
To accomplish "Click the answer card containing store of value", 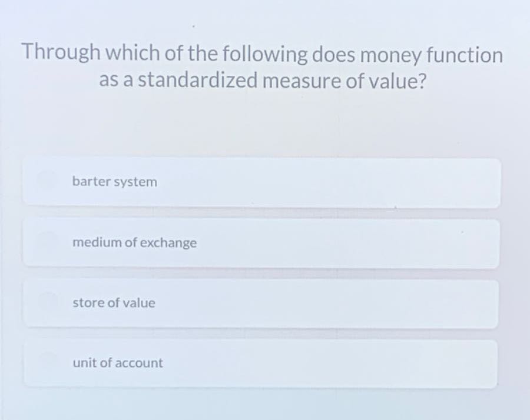I will (259, 303).
